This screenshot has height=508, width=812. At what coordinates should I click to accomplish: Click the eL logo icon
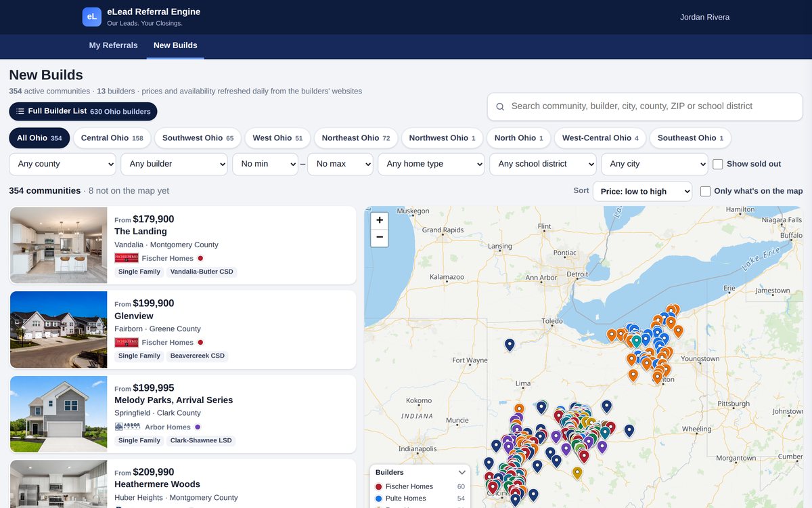(92, 17)
